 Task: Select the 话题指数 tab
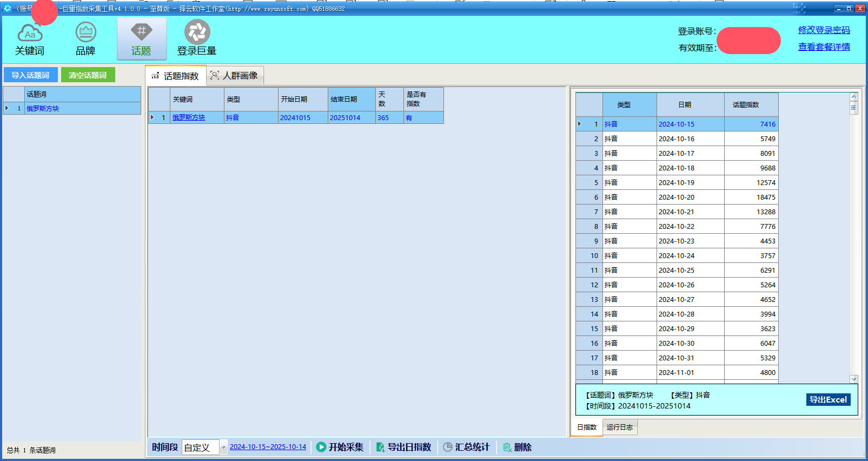pyautogui.click(x=175, y=76)
